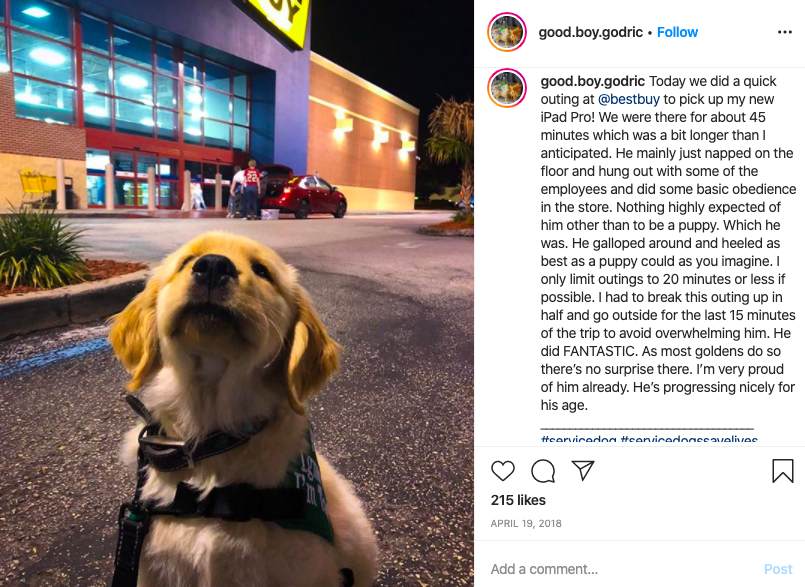Screen dimensions: 805x587
Task: Focus the Add a comment field
Action: [x=621, y=569]
